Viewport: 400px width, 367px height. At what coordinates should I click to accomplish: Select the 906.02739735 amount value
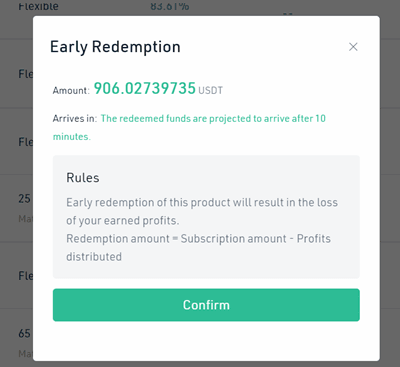[x=145, y=88]
